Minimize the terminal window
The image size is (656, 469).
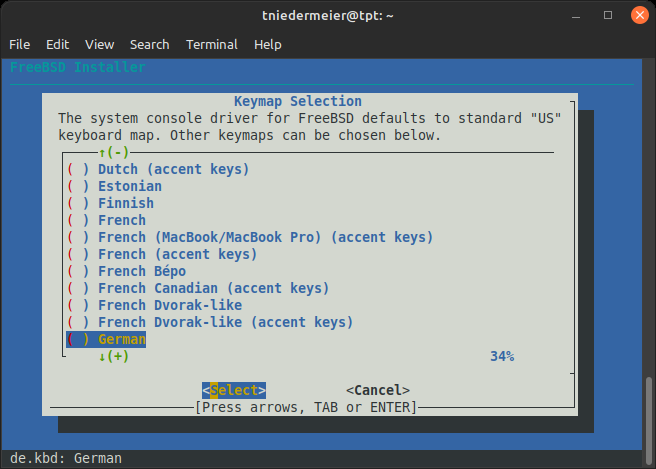coord(576,16)
